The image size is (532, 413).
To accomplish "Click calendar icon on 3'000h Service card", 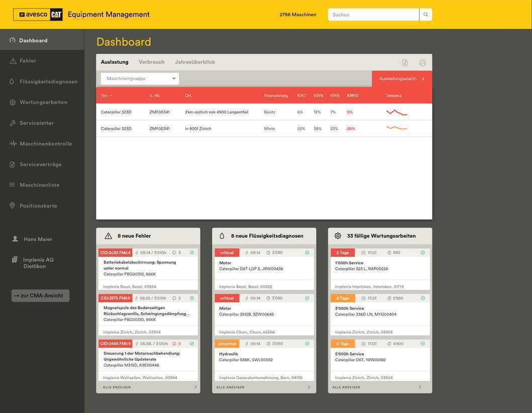I will pyautogui.click(x=363, y=298).
